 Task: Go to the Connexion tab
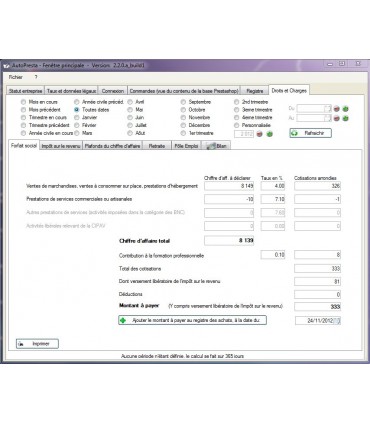[113, 91]
